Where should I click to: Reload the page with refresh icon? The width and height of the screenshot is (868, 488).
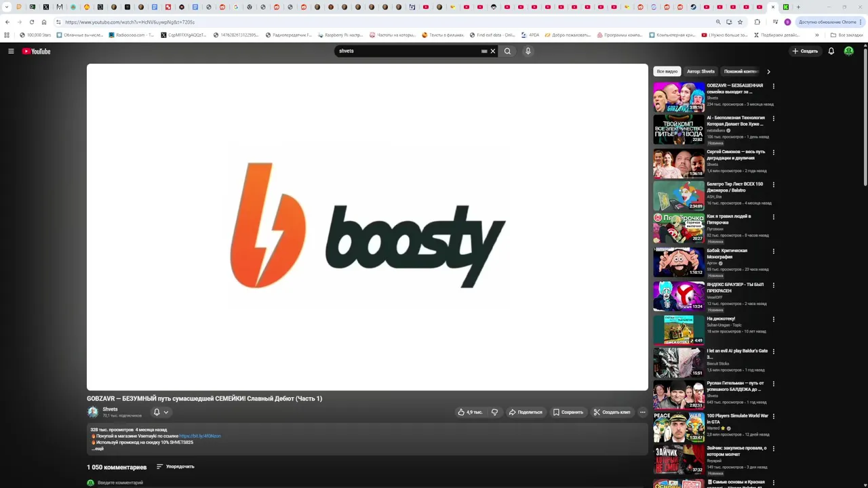click(x=32, y=22)
